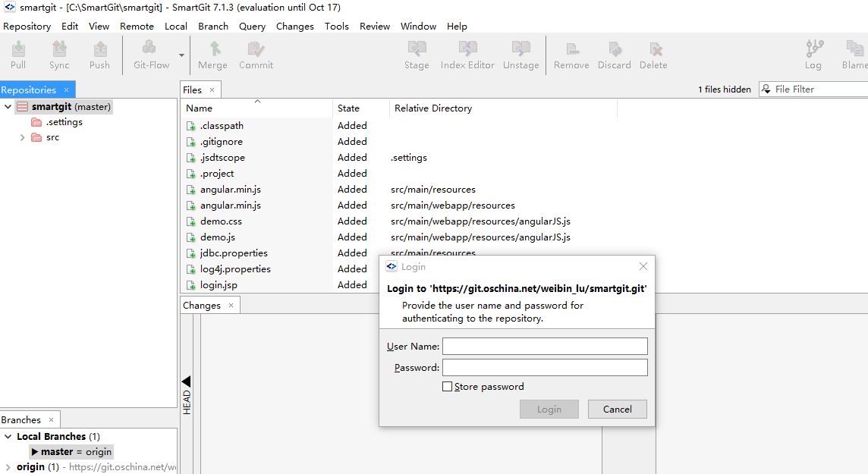Select the login.jsp file row
The image size is (868, 474).
tap(279, 285)
